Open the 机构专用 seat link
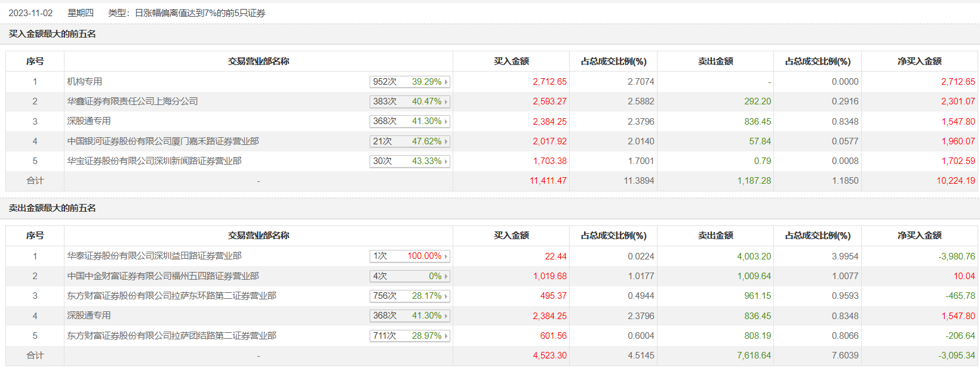 [x=85, y=82]
